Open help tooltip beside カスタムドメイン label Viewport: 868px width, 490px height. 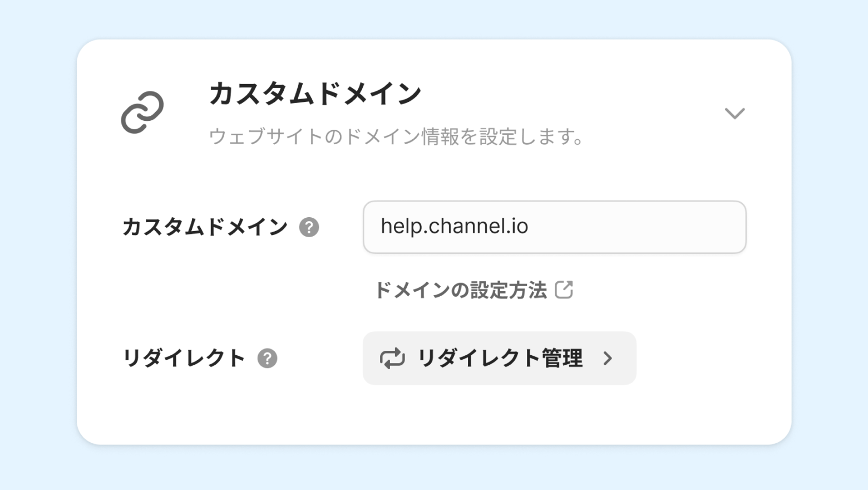[x=309, y=227]
